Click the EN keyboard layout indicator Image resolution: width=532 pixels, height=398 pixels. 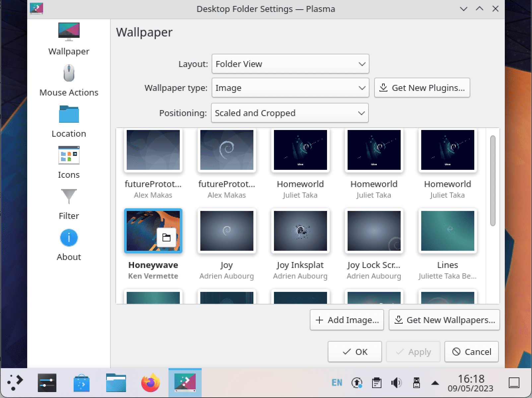tap(337, 383)
